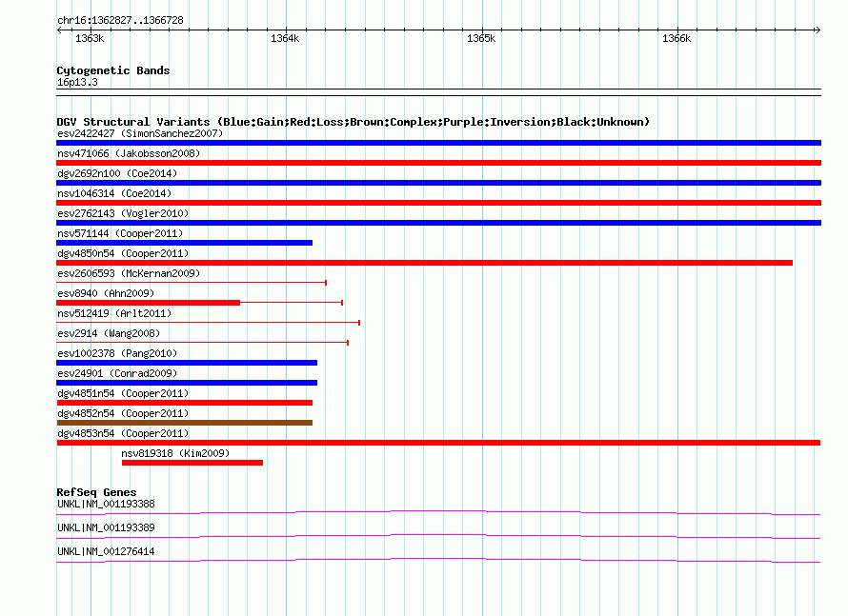The image size is (848, 616).
Task: Select the esv8940 (Ahn2009) thick red segment
Action: 149,303
